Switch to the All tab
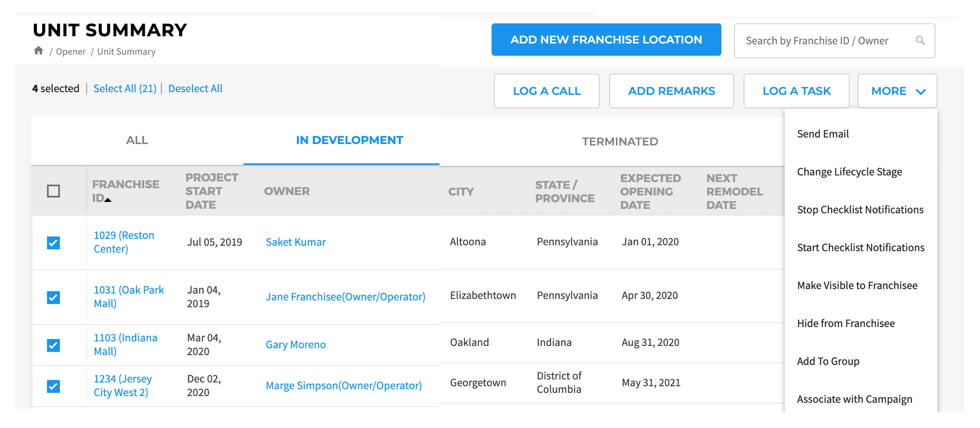 [137, 140]
